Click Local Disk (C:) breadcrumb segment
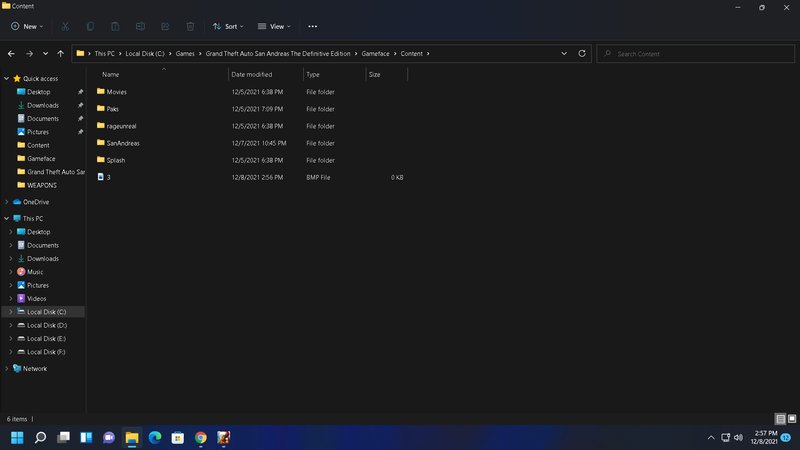The image size is (800, 450). (x=145, y=54)
